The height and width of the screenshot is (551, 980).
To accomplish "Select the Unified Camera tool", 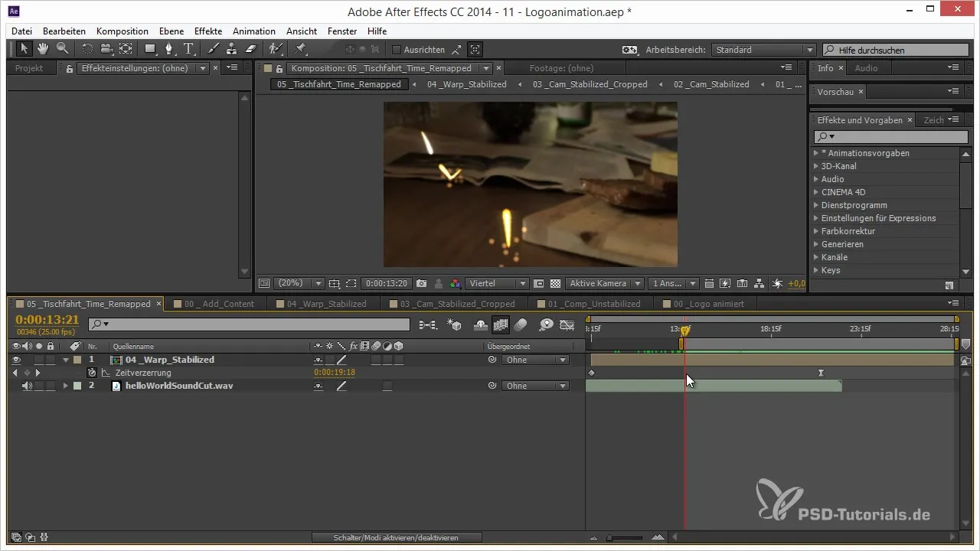I will [x=106, y=49].
